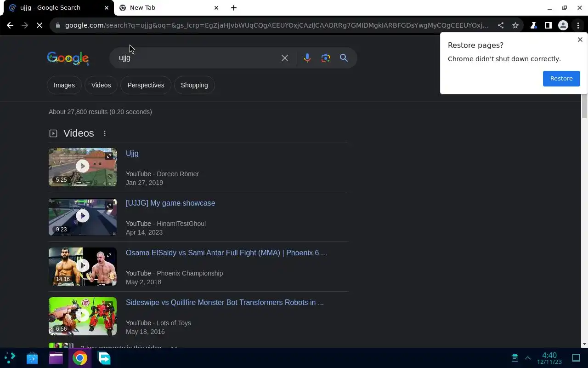Click 'Doreen Römer' channel text
The width and height of the screenshot is (588, 368).
178,174
